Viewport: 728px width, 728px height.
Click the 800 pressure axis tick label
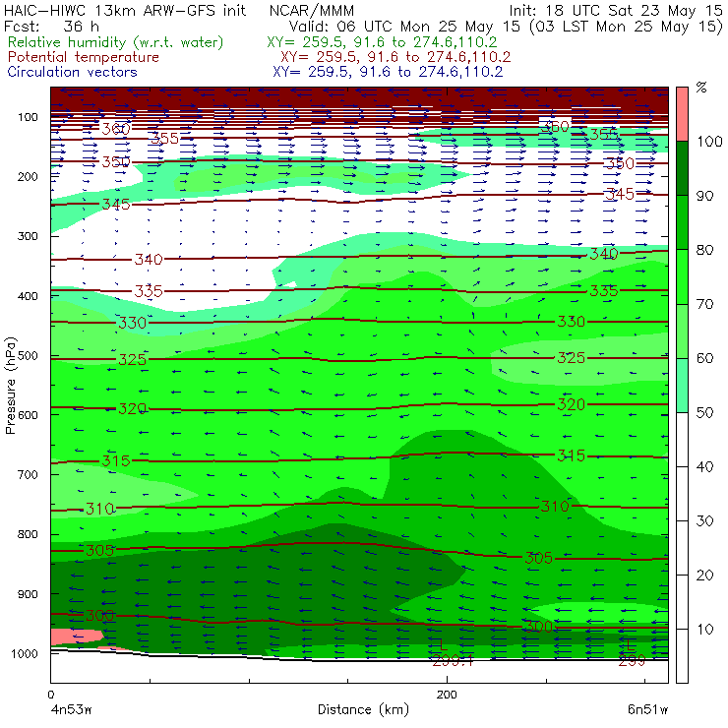(x=28, y=534)
